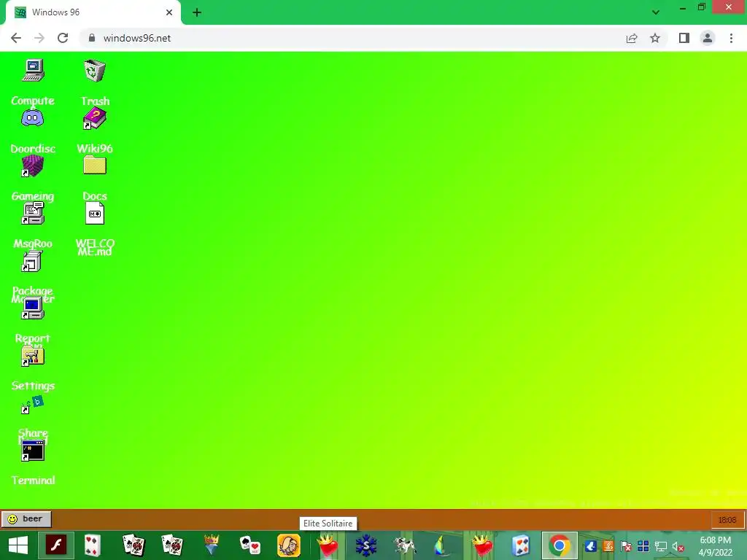This screenshot has width=747, height=560.
Task: Launch the Package Manager stacked-windows icon
Action: pyautogui.click(x=32, y=260)
